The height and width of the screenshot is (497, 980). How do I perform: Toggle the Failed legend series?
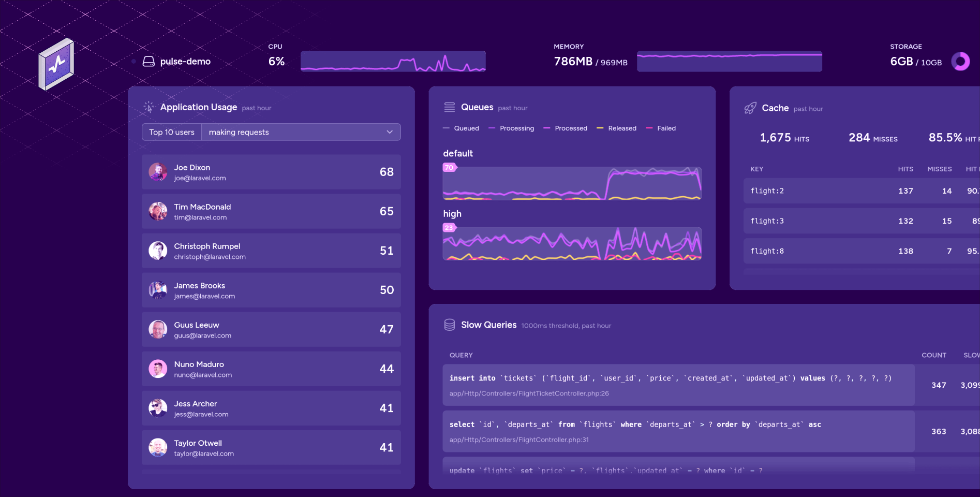[x=661, y=128]
